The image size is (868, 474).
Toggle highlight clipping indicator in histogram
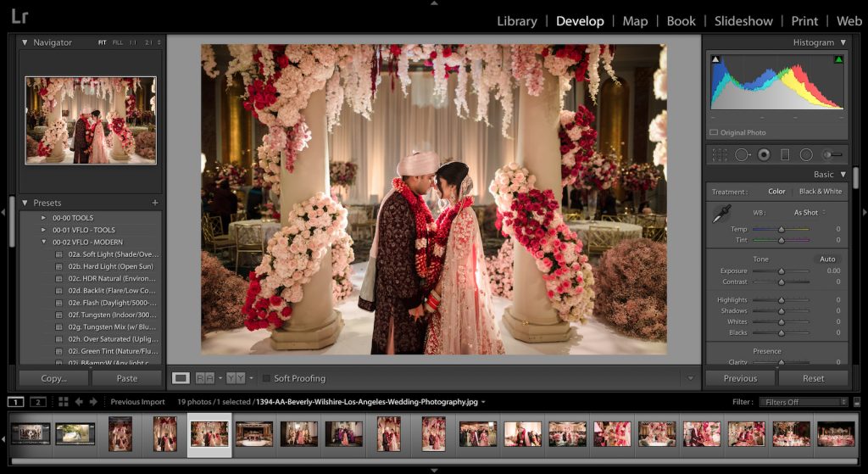[838, 59]
